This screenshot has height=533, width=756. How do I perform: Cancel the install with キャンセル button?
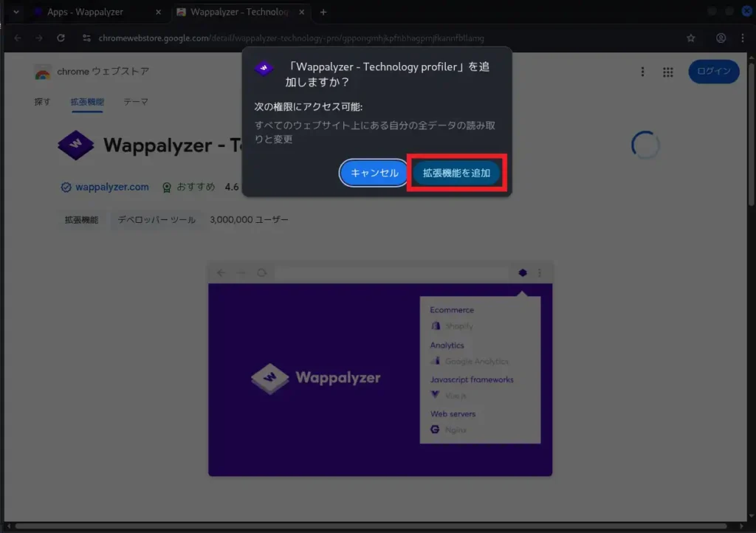[x=373, y=173]
